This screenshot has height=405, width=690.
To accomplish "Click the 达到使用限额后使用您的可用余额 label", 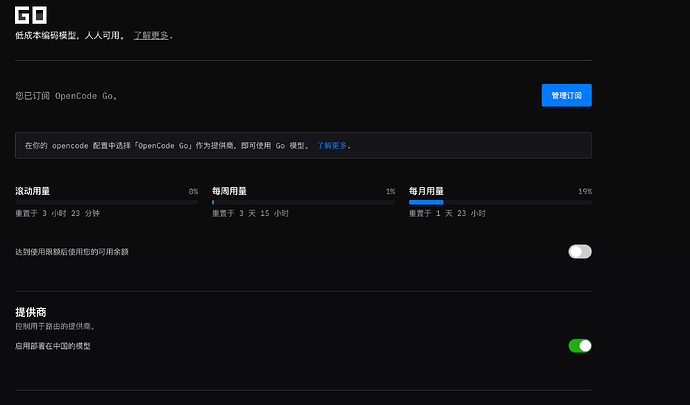I will [x=72, y=252].
